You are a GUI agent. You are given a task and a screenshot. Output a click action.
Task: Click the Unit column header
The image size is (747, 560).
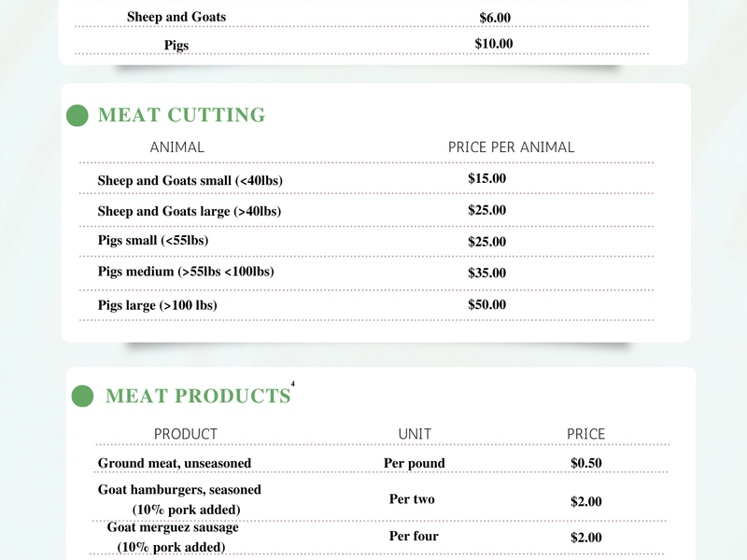pyautogui.click(x=415, y=434)
